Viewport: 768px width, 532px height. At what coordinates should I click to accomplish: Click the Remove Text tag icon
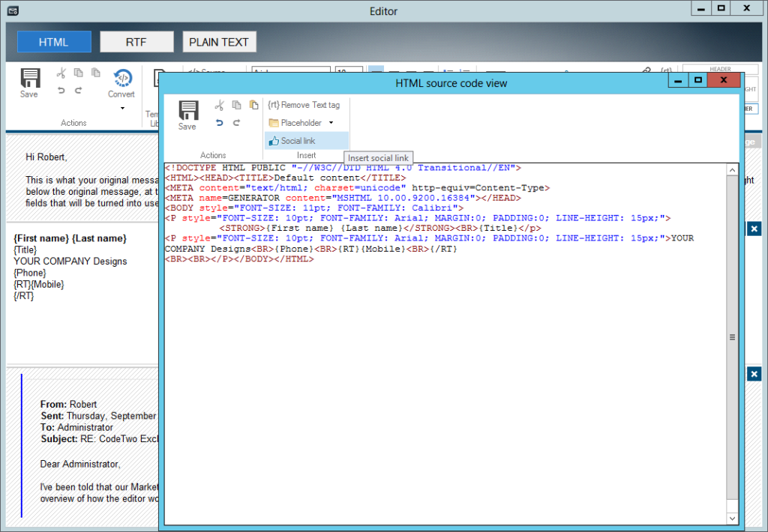pyautogui.click(x=274, y=106)
